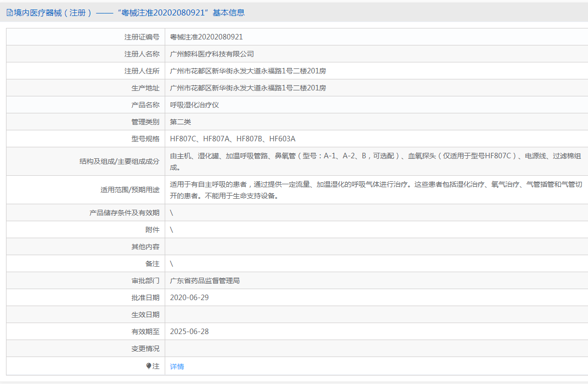The width and height of the screenshot is (588, 384).
Task: Click the lightbulb icon beside 注
Action: pyautogui.click(x=149, y=366)
